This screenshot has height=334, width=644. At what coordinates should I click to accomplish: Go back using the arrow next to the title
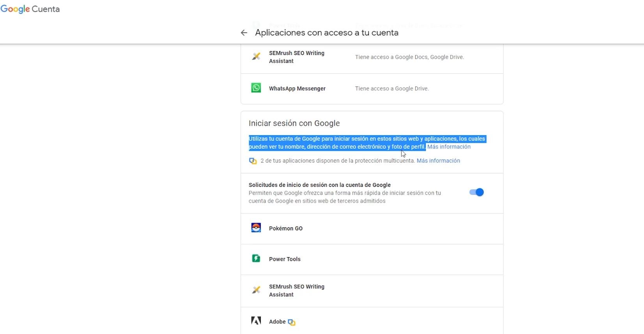coord(244,33)
